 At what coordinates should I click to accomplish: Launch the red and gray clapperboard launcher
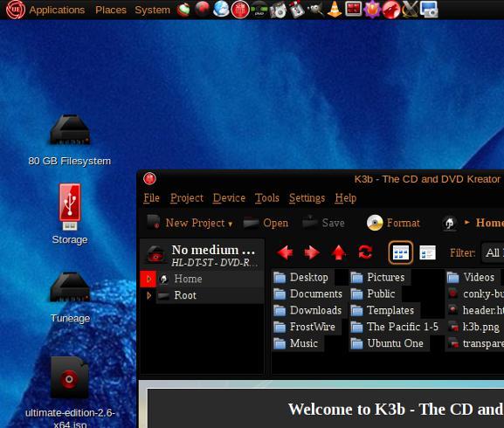point(297,9)
